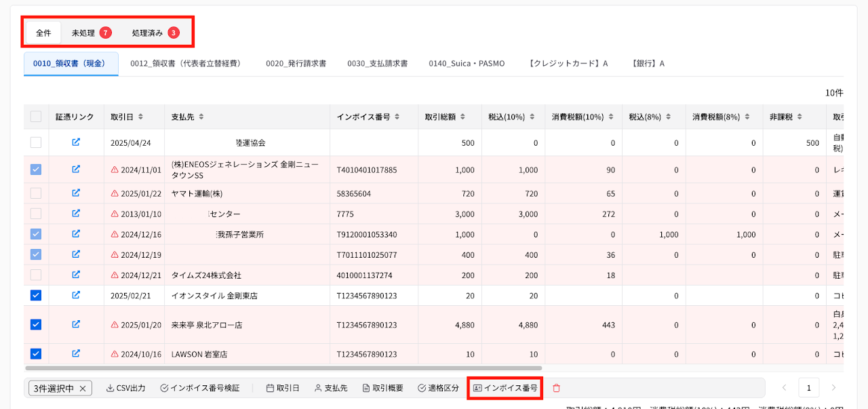868x409 pixels.
Task: Uncheck the 来来亭 row checkbox
Action: pos(36,324)
